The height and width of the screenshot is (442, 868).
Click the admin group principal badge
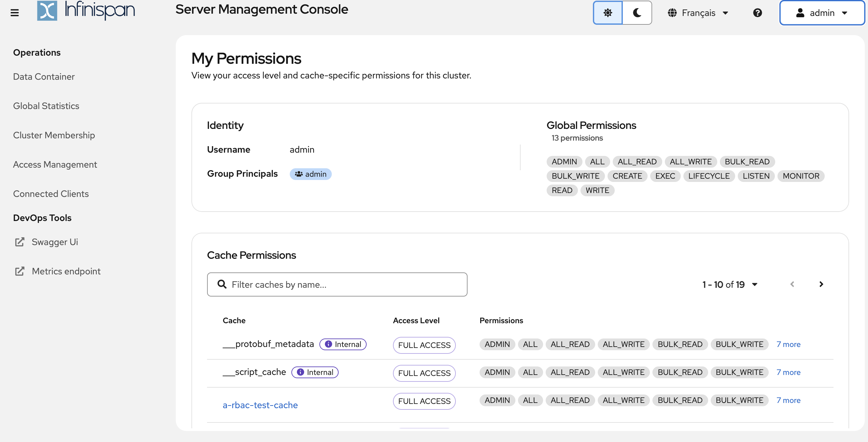click(x=310, y=174)
